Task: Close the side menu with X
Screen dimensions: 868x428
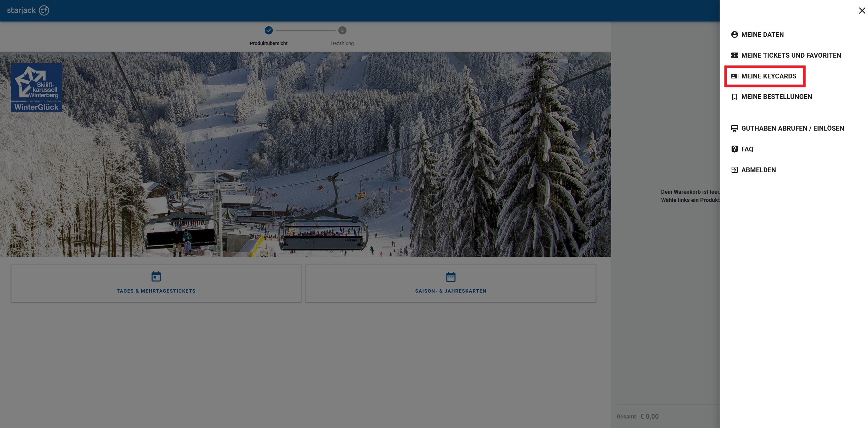Action: (862, 11)
